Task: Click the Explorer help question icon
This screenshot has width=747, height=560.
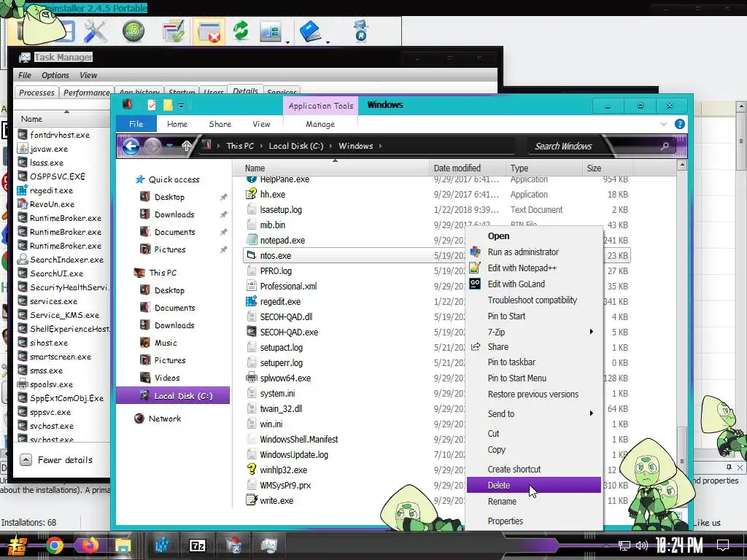Action: tap(680, 124)
